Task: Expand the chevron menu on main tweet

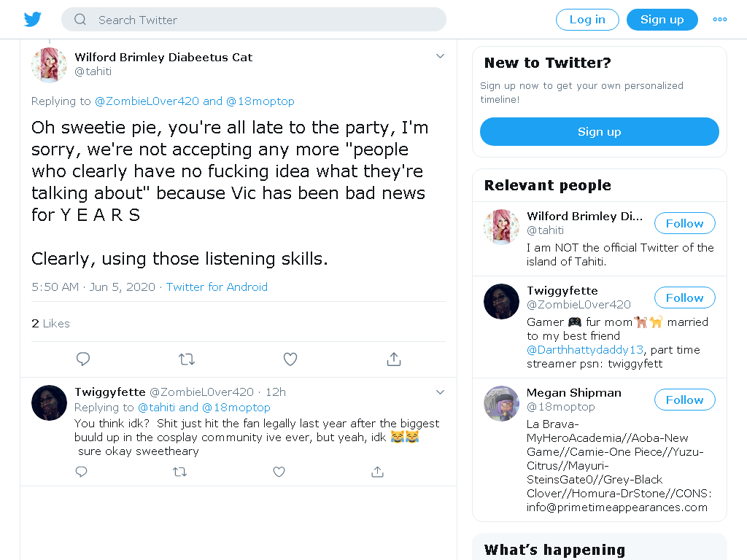Action: [x=440, y=56]
